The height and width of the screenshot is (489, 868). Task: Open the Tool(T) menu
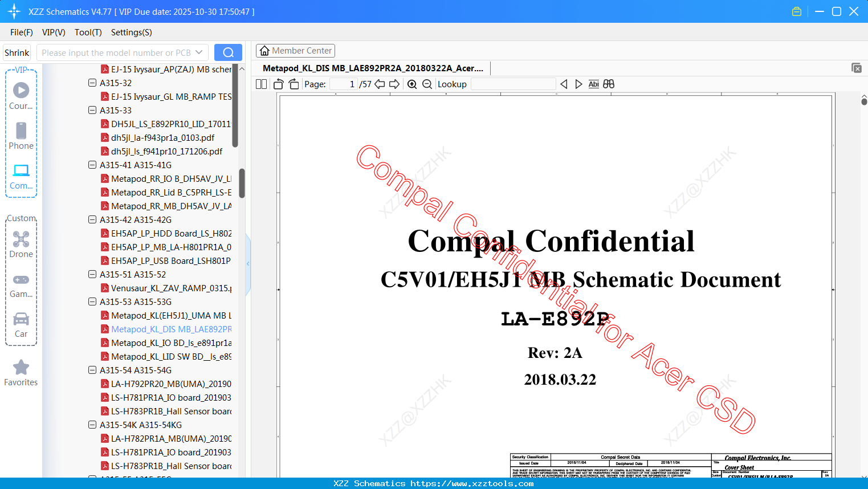point(88,32)
